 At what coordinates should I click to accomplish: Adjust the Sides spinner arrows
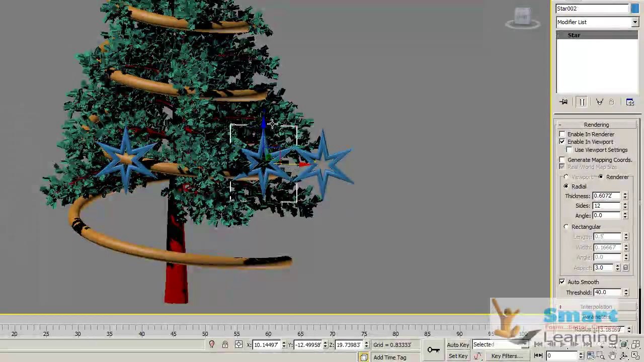(x=625, y=206)
